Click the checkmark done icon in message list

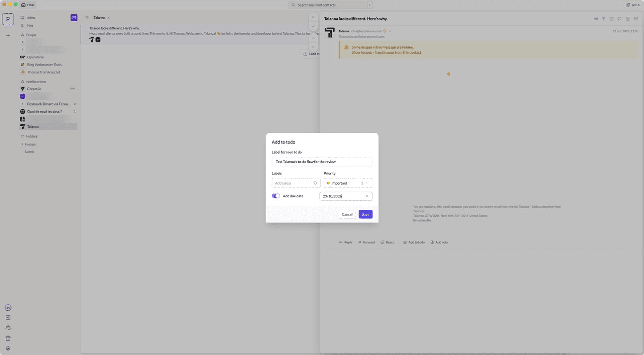[313, 26]
